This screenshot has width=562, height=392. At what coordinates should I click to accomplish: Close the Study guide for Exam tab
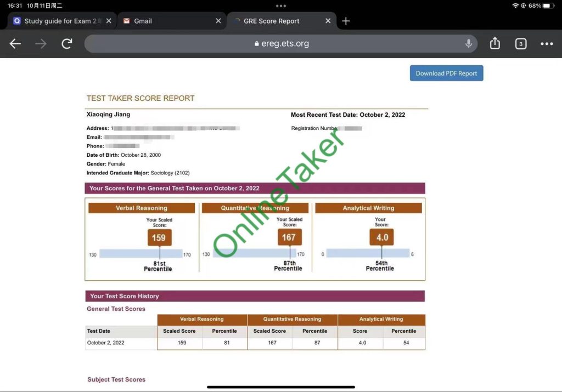(109, 21)
